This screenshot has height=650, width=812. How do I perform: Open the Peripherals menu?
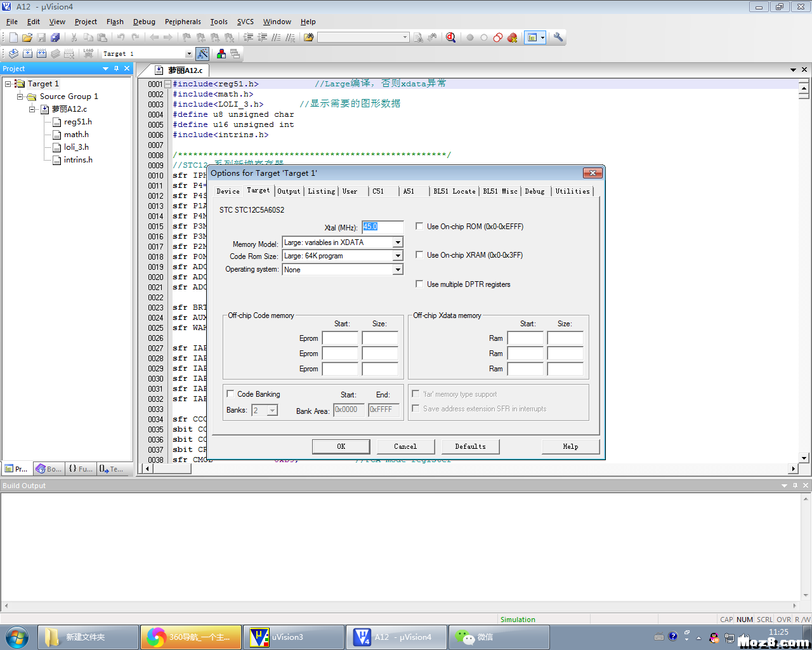coord(183,22)
